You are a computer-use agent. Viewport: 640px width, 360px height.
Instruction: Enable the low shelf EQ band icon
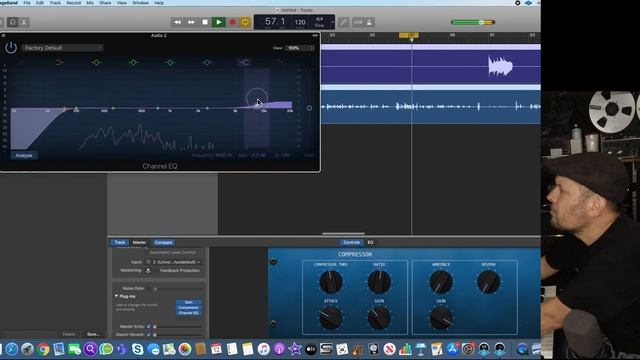pos(60,62)
